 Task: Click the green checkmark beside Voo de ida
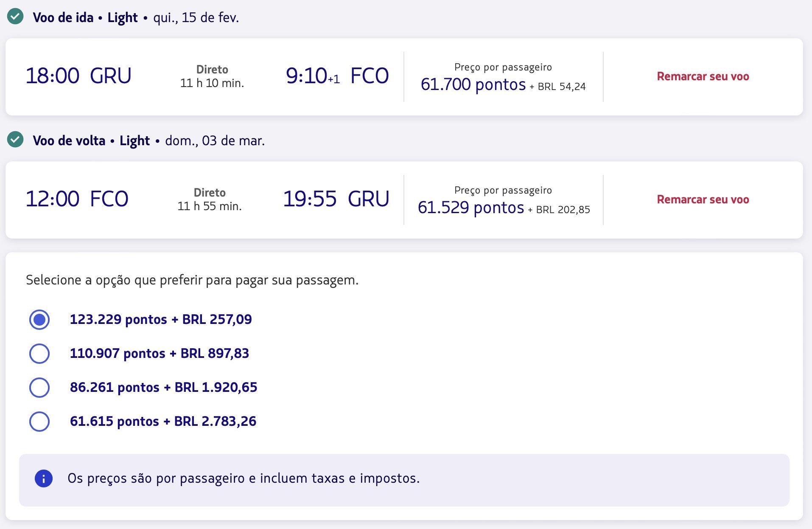(x=15, y=17)
